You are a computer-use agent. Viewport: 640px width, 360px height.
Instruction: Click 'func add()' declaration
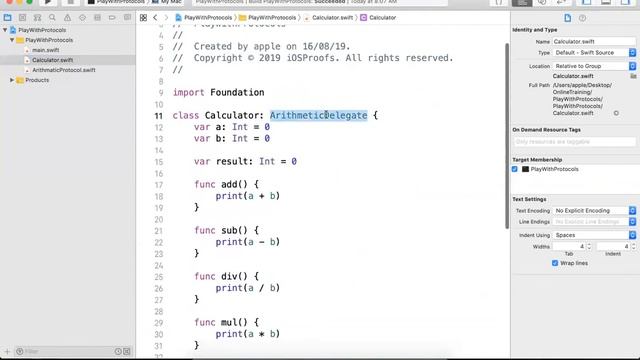(226, 184)
